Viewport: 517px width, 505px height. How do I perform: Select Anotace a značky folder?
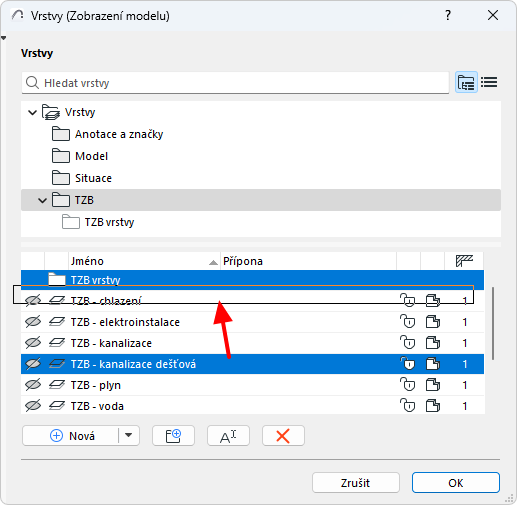(x=119, y=134)
